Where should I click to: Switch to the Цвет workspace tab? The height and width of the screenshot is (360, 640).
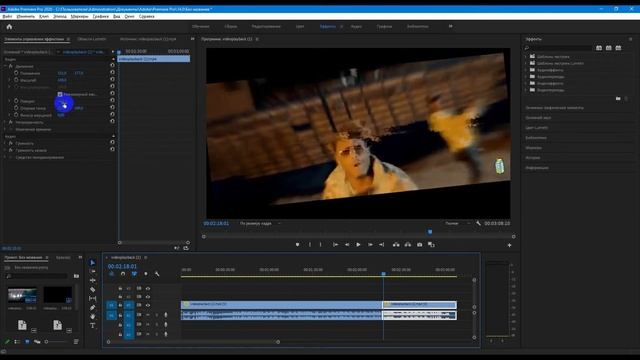click(x=300, y=26)
